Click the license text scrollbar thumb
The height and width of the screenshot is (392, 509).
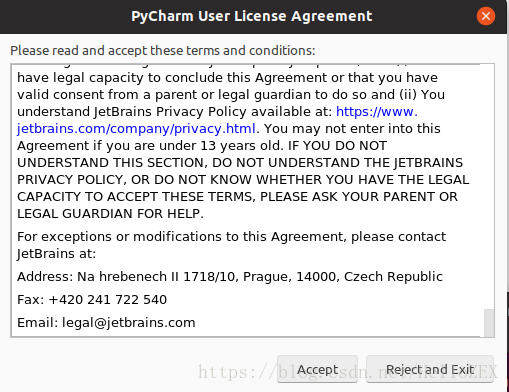[x=489, y=323]
